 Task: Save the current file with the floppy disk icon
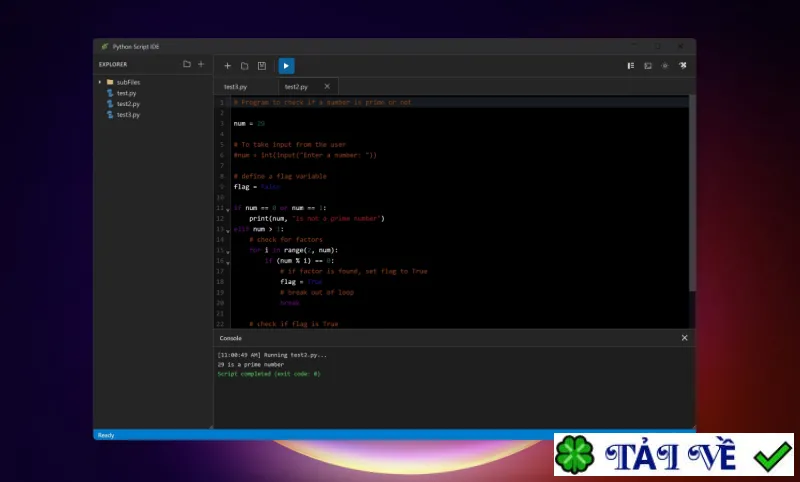[262, 66]
